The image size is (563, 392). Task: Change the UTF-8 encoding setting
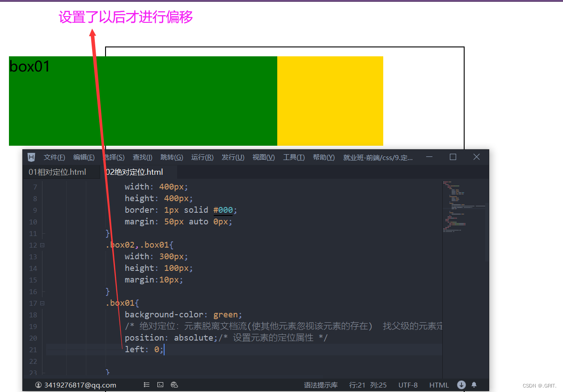pos(408,385)
